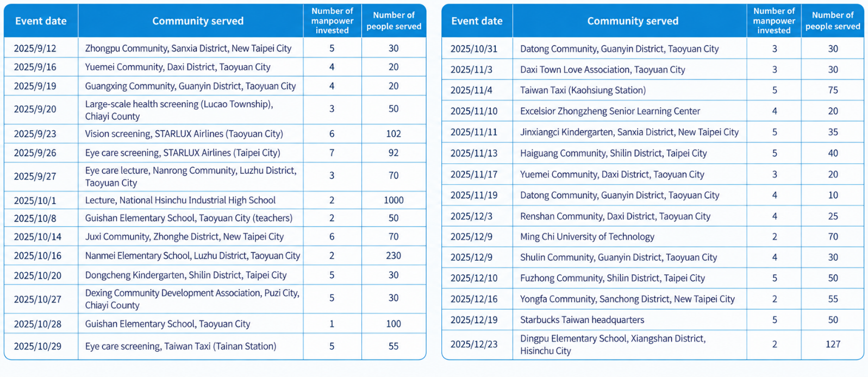Image resolution: width=868 pixels, height=377 pixels.
Task: Click the 2025/12/23 event date
Action: [474, 344]
